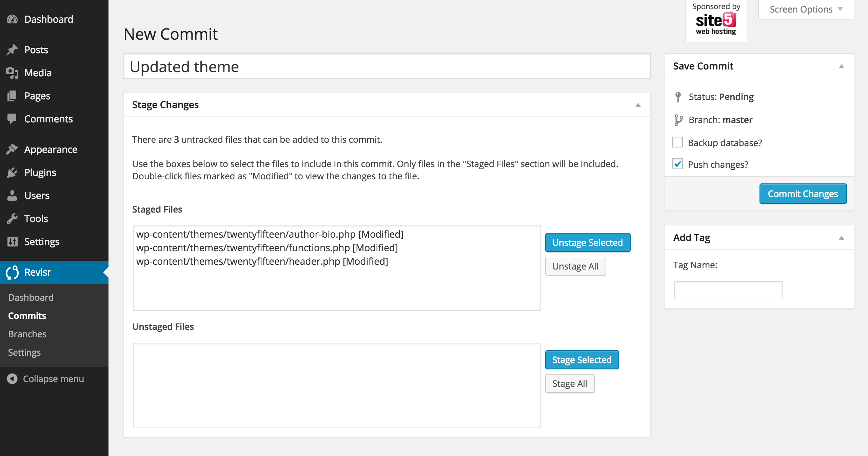Open Revisr Settings submenu item
This screenshot has width=868, height=456.
(x=24, y=352)
